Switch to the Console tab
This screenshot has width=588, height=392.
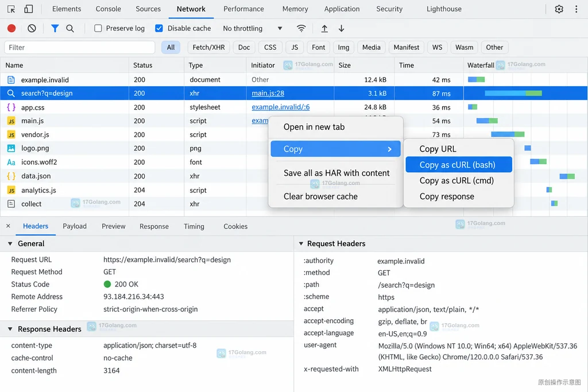point(108,9)
